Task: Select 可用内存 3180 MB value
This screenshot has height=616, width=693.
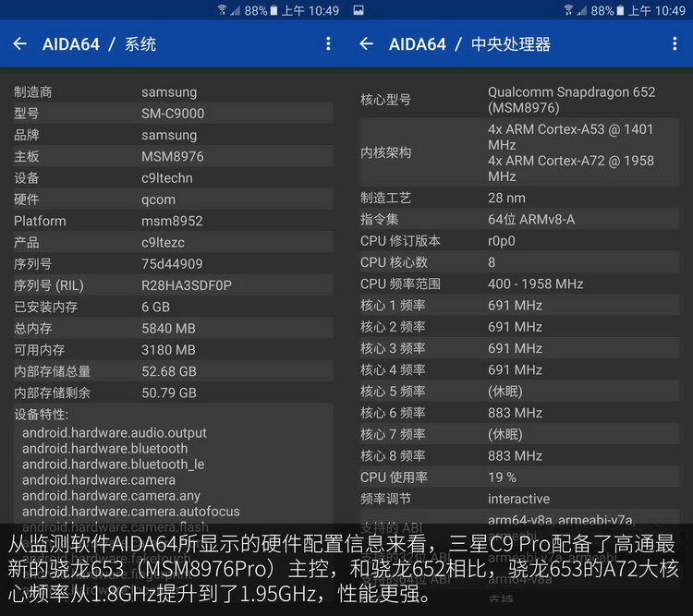Action: (168, 350)
